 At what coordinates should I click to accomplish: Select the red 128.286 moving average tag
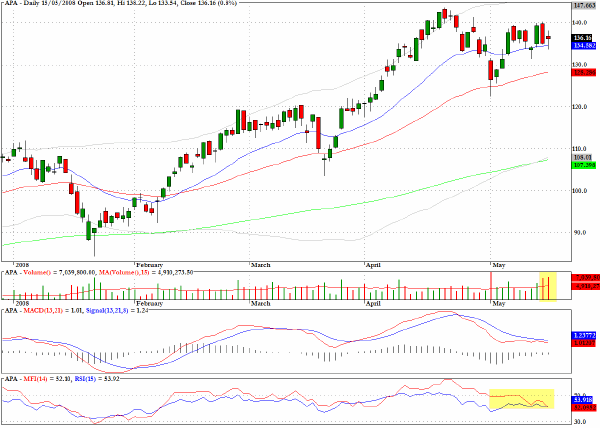[583, 72]
